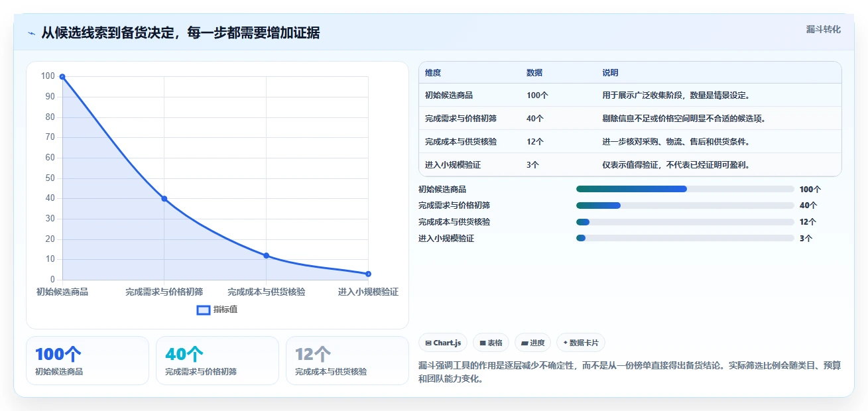This screenshot has width=868, height=411.
Task: Click description 进一步核对采购、物流
Action: coord(676,142)
